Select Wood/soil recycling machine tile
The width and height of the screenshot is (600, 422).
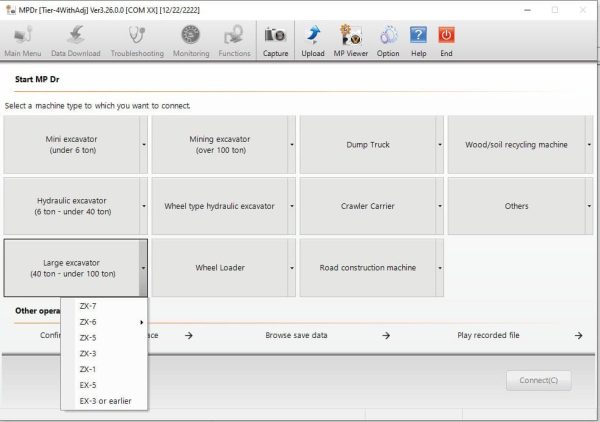pyautogui.click(x=516, y=145)
